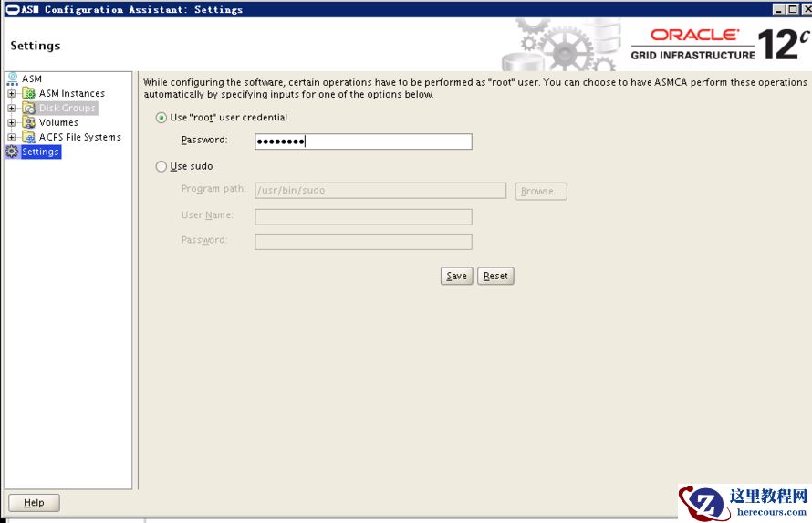Open Help from the bottom button
This screenshot has width=812, height=523.
pyautogui.click(x=34, y=503)
